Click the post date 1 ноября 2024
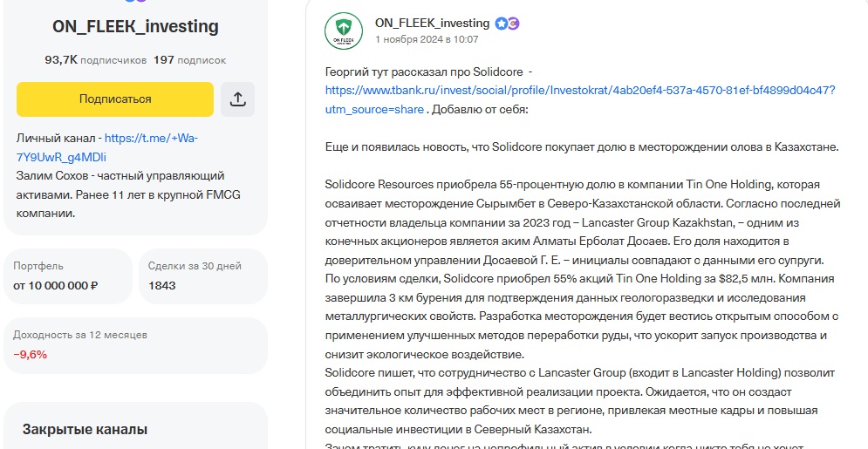The width and height of the screenshot is (868, 449). coord(427,39)
